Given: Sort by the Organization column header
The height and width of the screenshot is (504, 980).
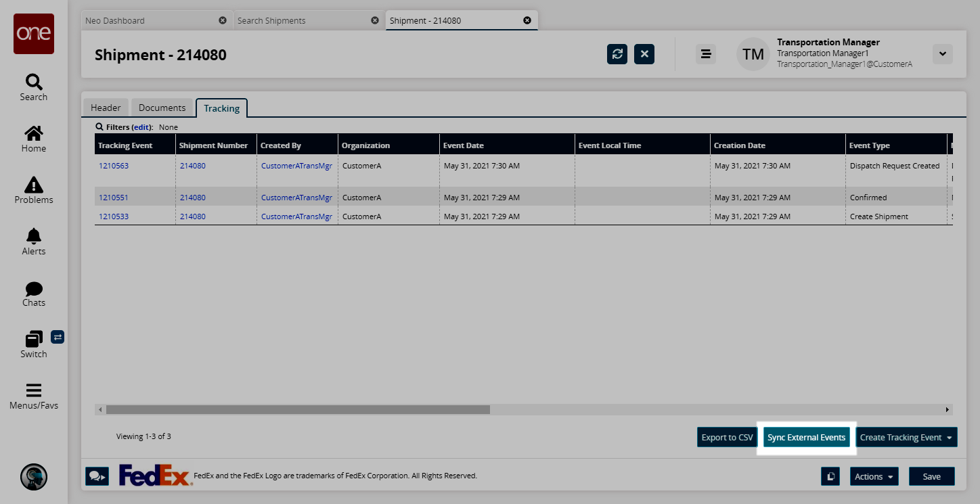Looking at the screenshot, I should coord(388,145).
